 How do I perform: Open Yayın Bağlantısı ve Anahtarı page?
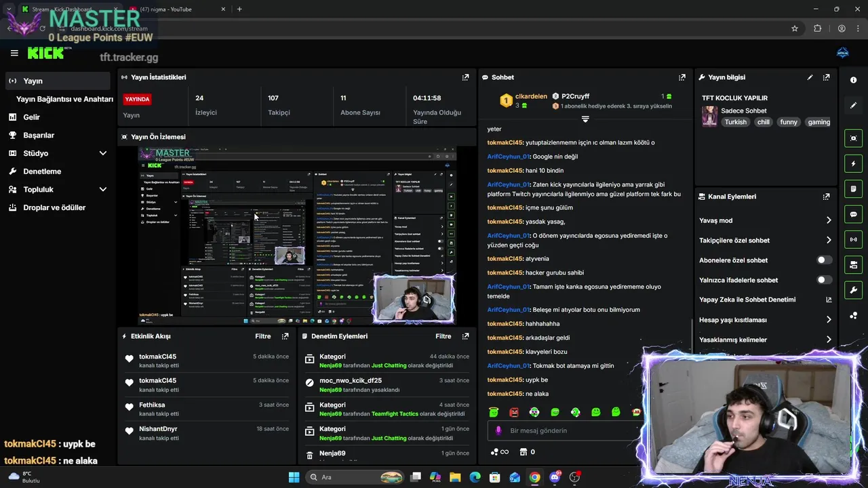(64, 99)
